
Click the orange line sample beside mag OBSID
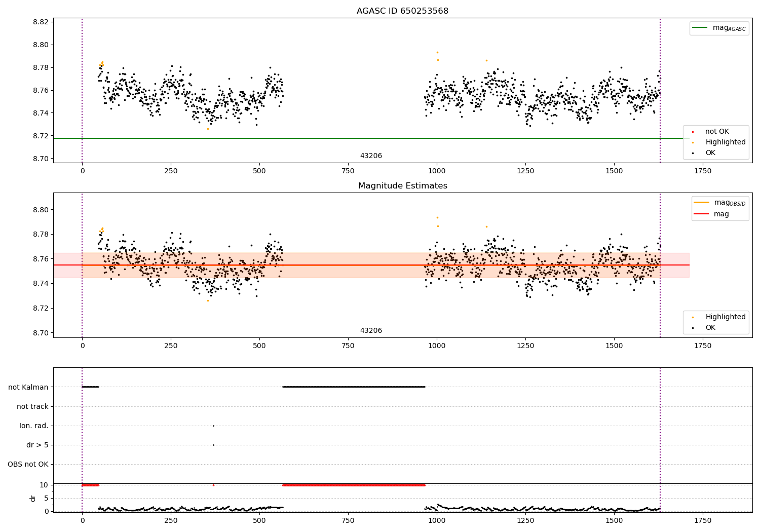coord(702,203)
